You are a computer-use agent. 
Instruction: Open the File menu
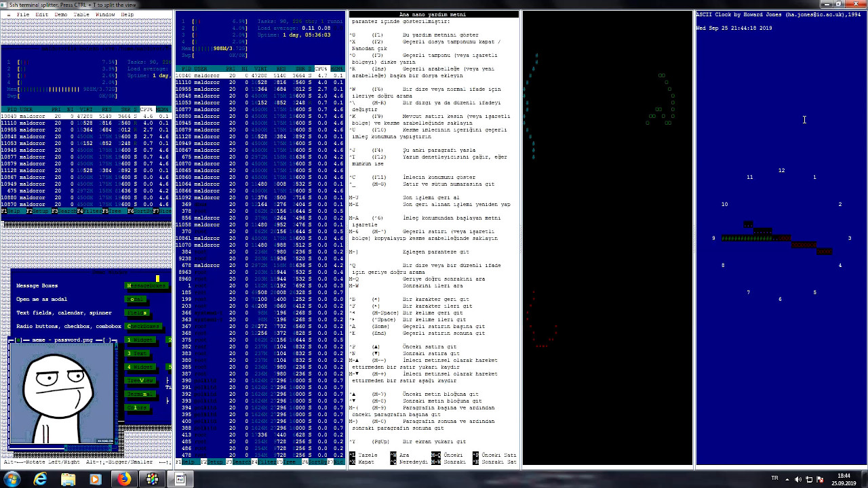22,14
